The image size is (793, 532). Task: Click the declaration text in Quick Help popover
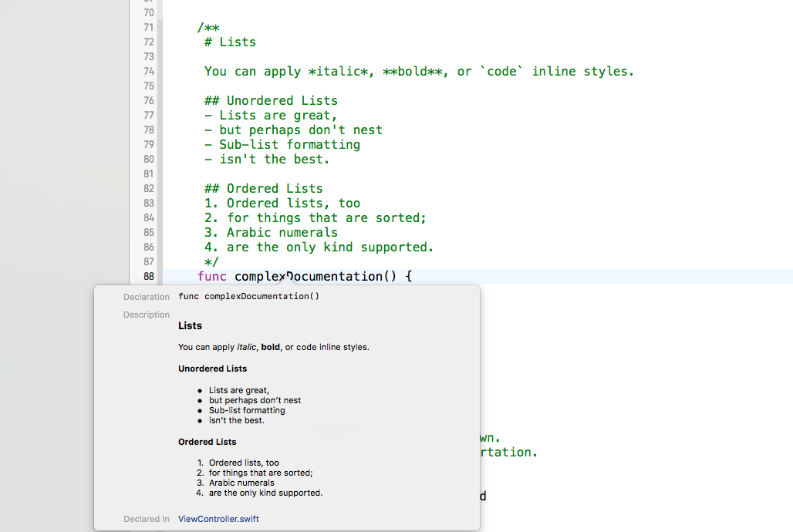click(x=248, y=297)
